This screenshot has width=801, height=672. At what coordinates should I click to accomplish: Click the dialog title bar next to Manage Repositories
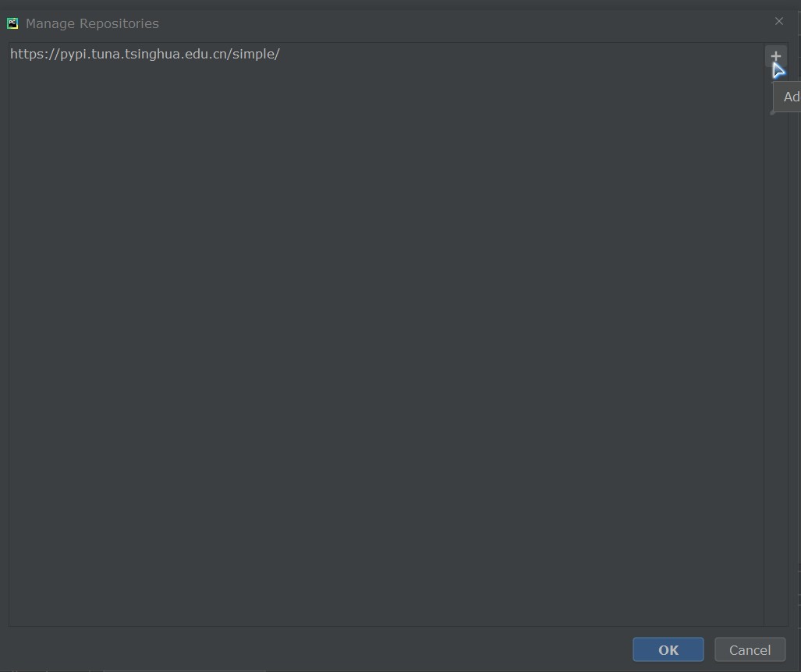click(459, 23)
